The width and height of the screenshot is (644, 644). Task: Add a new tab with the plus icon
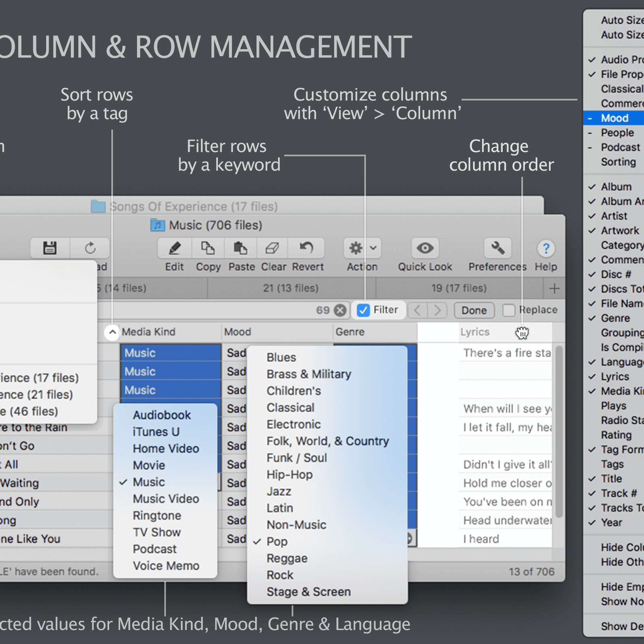[x=554, y=288]
